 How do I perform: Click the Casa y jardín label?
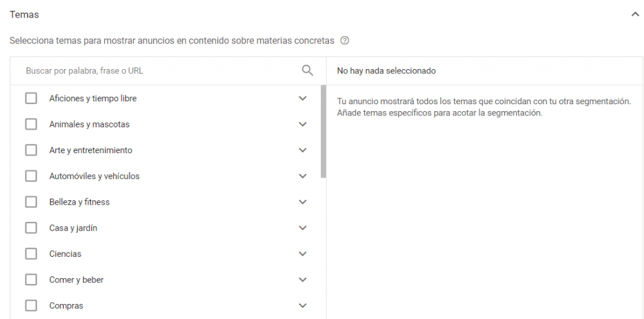tap(73, 228)
